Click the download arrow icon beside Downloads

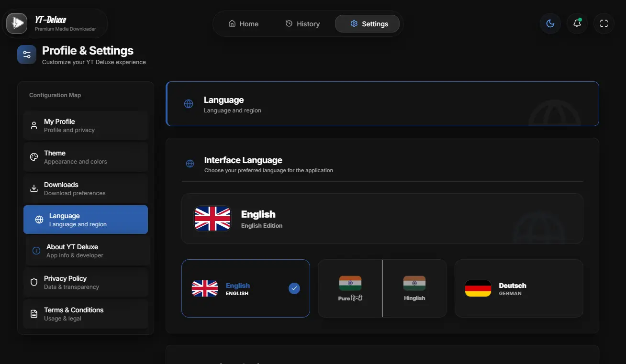point(34,188)
